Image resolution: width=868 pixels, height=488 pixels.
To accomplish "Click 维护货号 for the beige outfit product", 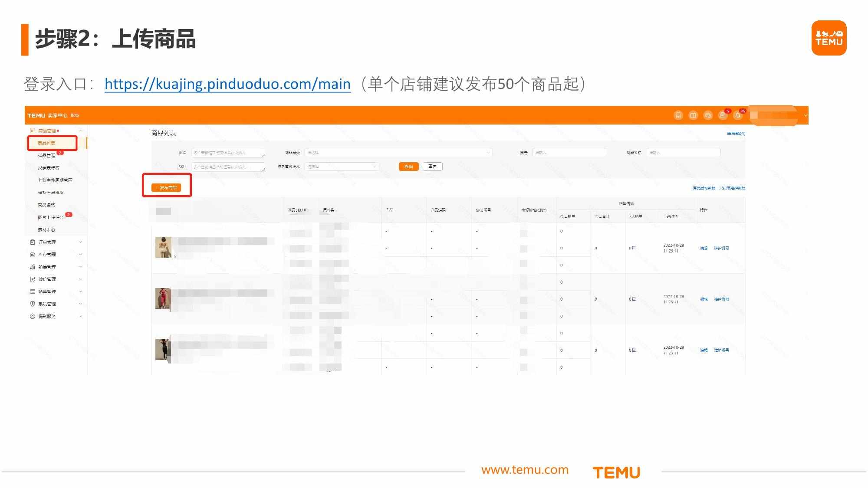I will [x=721, y=248].
